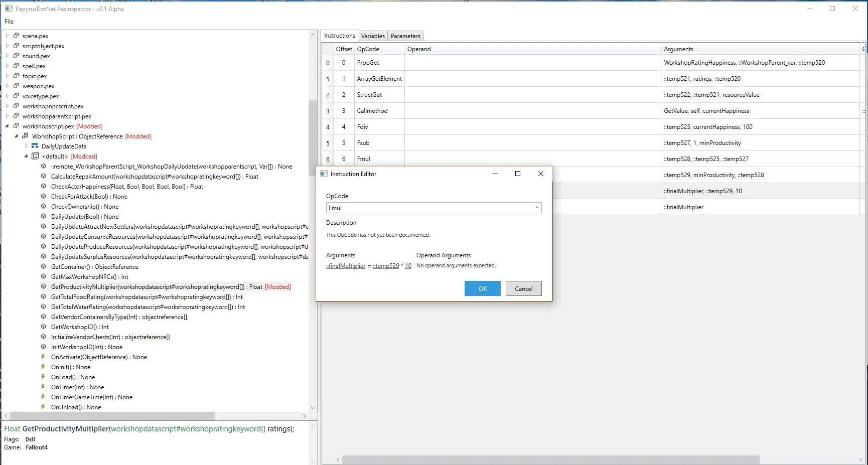
Task: Switch to the Variables tab
Action: pos(373,36)
